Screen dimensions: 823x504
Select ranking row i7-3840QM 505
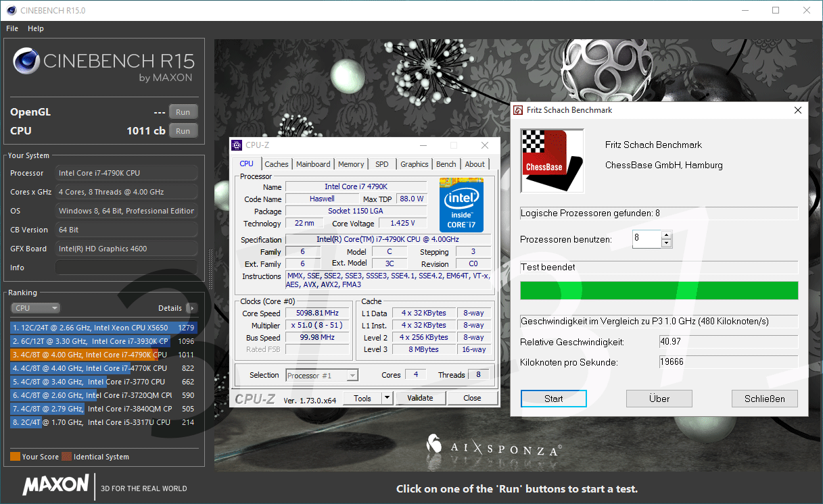click(x=103, y=409)
